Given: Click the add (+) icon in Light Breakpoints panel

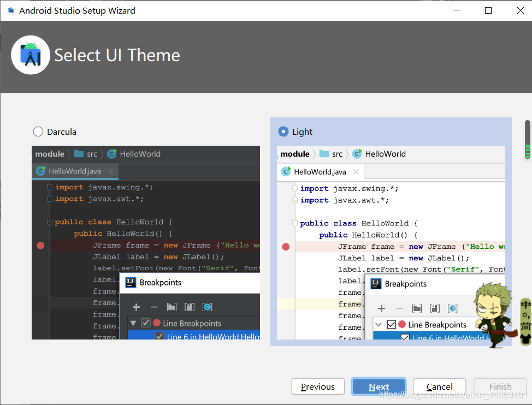Looking at the screenshot, I should tap(381, 308).
